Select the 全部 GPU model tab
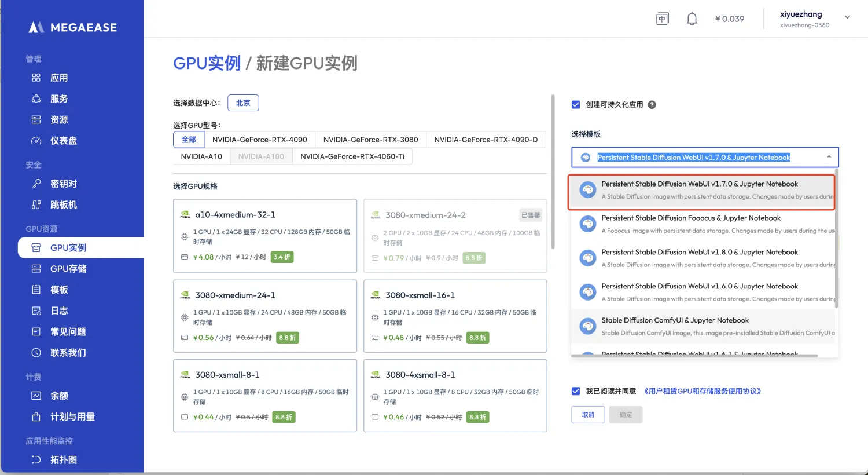 [x=189, y=140]
